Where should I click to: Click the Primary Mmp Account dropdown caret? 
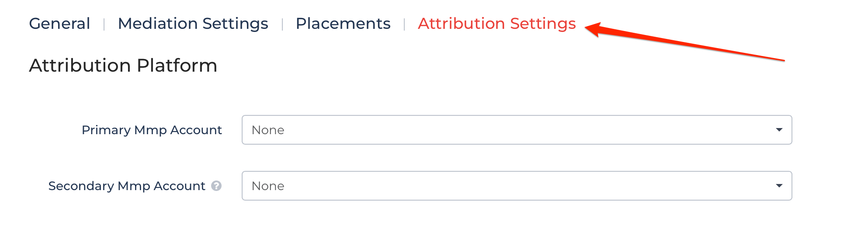tap(779, 130)
